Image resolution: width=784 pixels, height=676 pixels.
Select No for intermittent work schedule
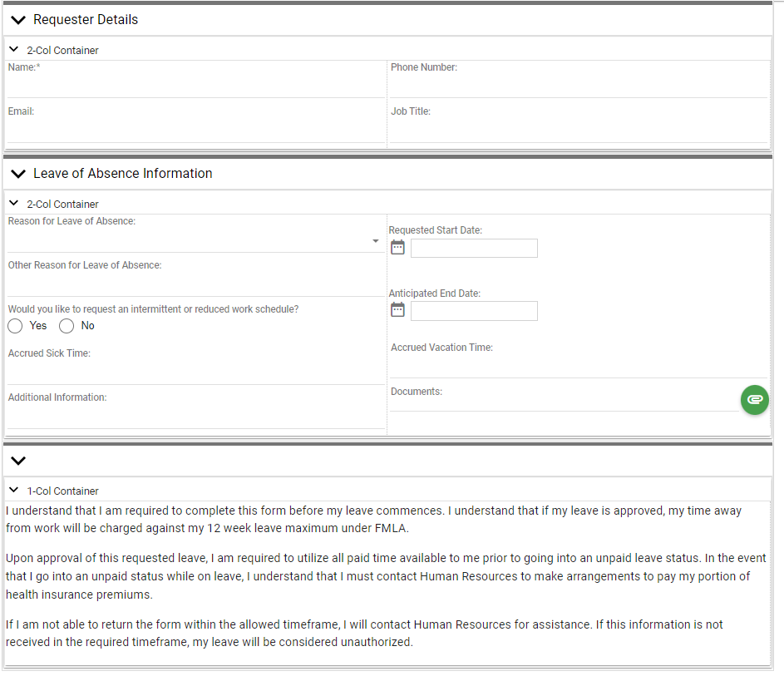(67, 326)
